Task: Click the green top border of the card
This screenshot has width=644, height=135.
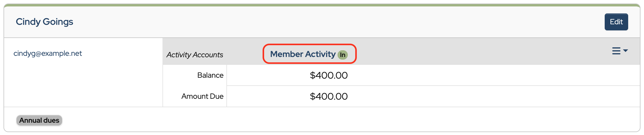Action: (322, 5)
